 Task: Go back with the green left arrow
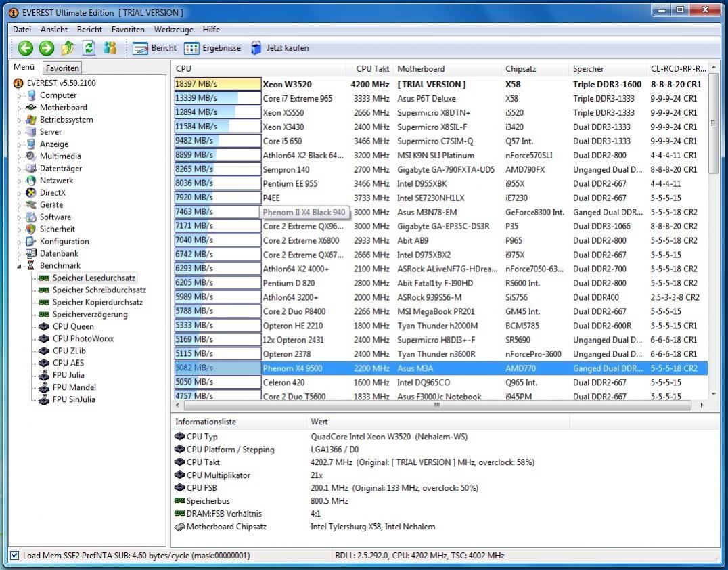click(26, 48)
